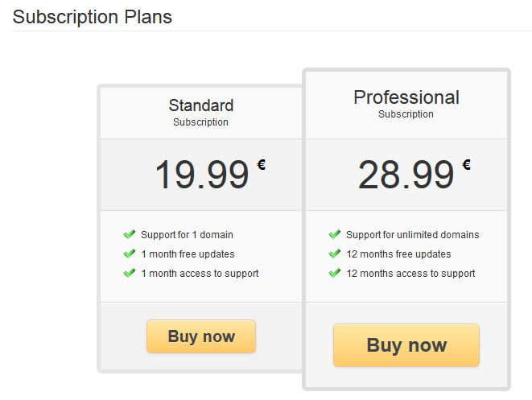Viewport: 532px width, 400px height.
Task: Click checkmark beside Support for 1 domain
Action: pyautogui.click(x=130, y=234)
